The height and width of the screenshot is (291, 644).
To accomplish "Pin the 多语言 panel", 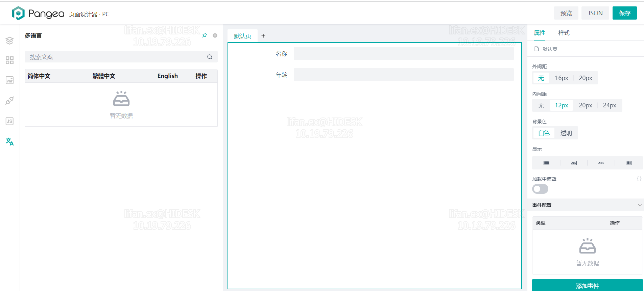I will 205,35.
